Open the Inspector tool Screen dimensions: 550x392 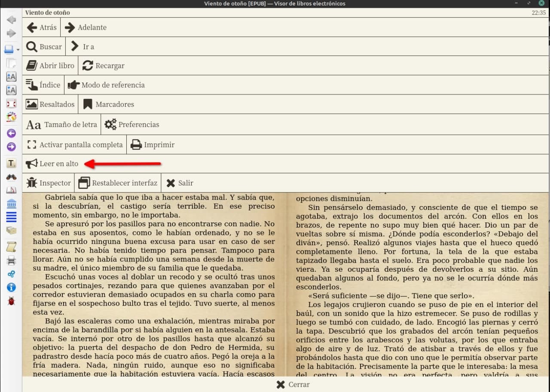tap(48, 183)
